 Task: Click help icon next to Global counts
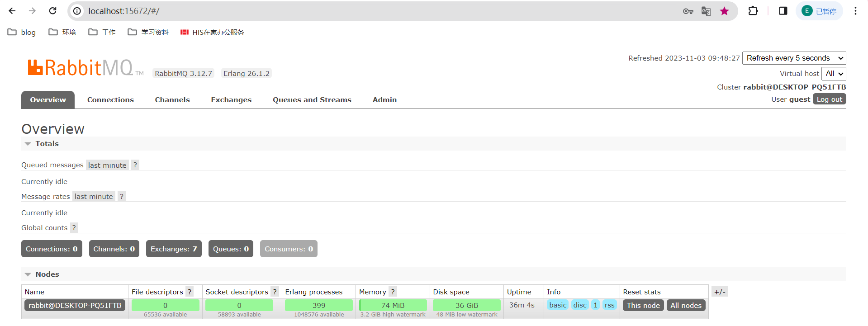click(x=74, y=227)
